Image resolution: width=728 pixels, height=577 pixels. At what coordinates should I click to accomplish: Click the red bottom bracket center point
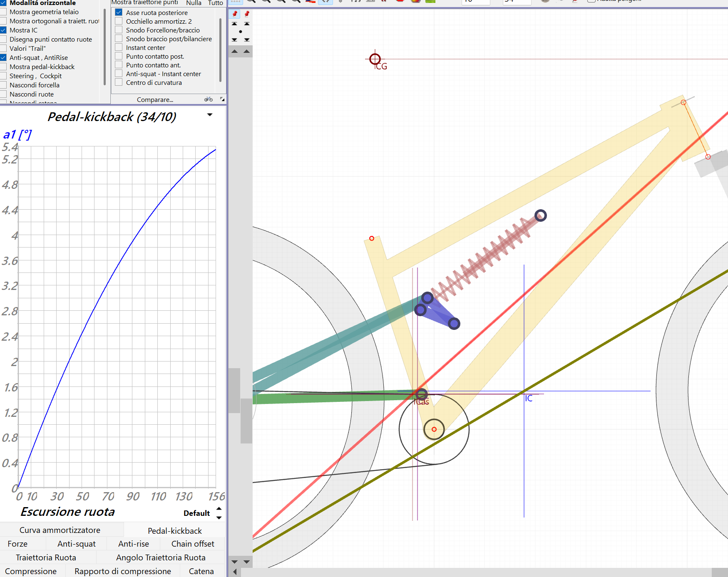pyautogui.click(x=434, y=429)
